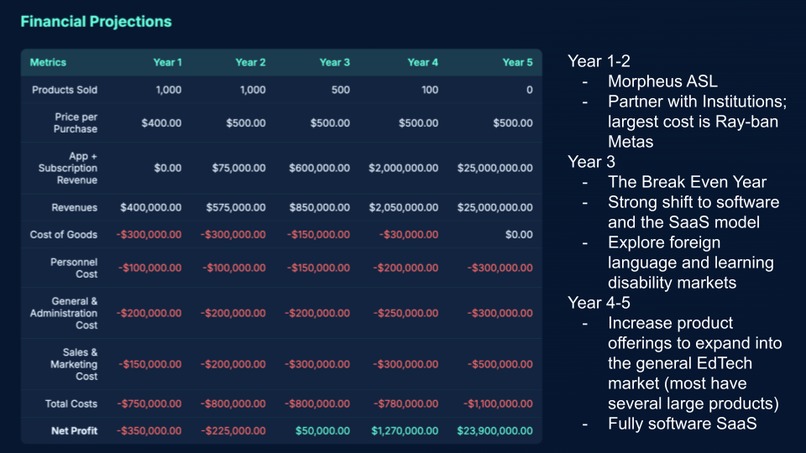Image resolution: width=806 pixels, height=453 pixels.
Task: Select the Year 1 column header
Action: click(x=167, y=62)
